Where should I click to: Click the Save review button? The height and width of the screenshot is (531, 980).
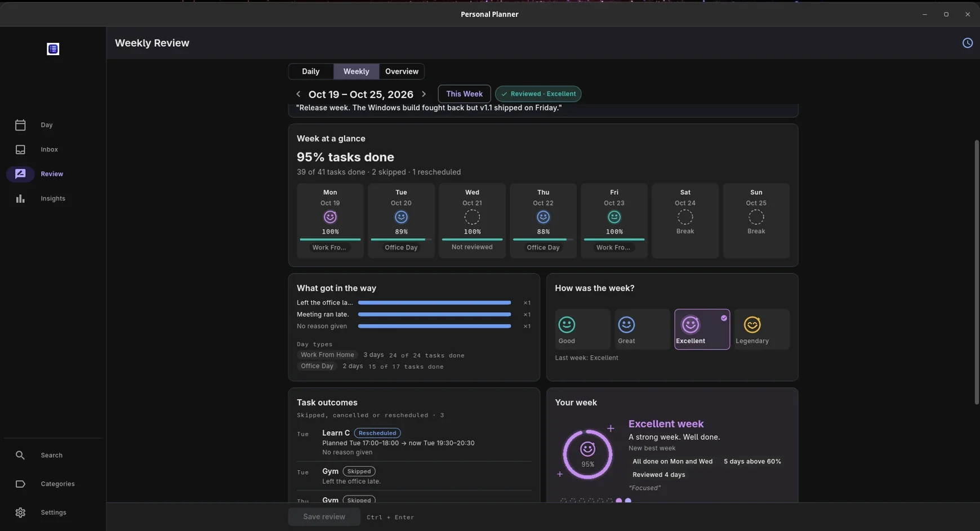coord(324,517)
